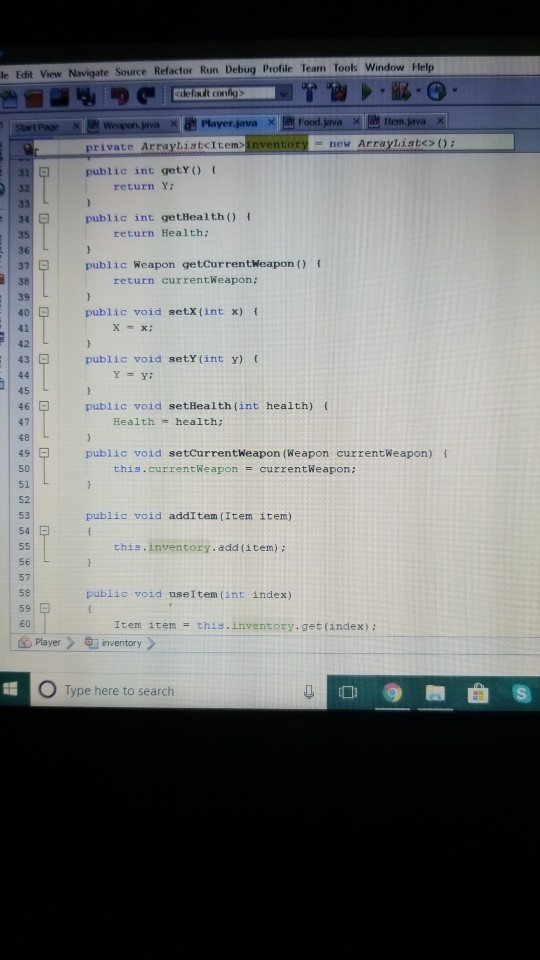Click the Build Project hammer icon

click(x=310, y=92)
